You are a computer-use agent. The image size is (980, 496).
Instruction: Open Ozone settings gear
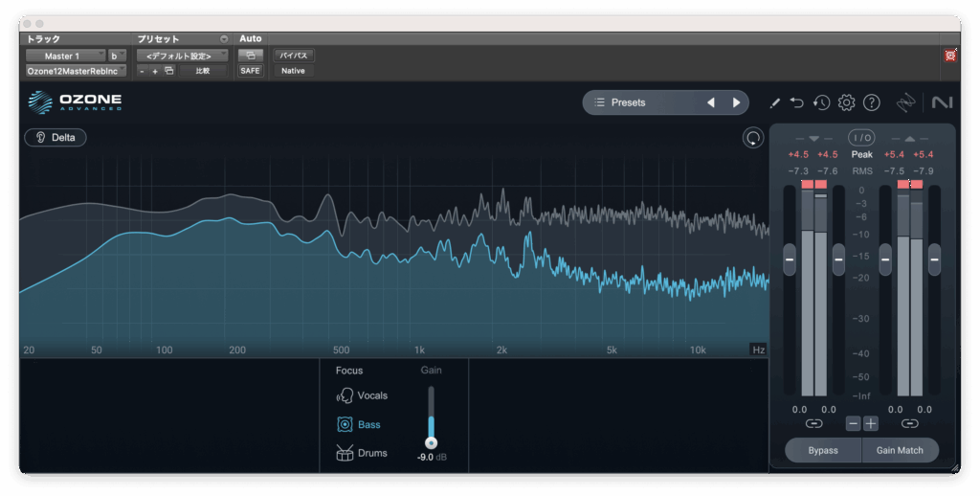[846, 102]
